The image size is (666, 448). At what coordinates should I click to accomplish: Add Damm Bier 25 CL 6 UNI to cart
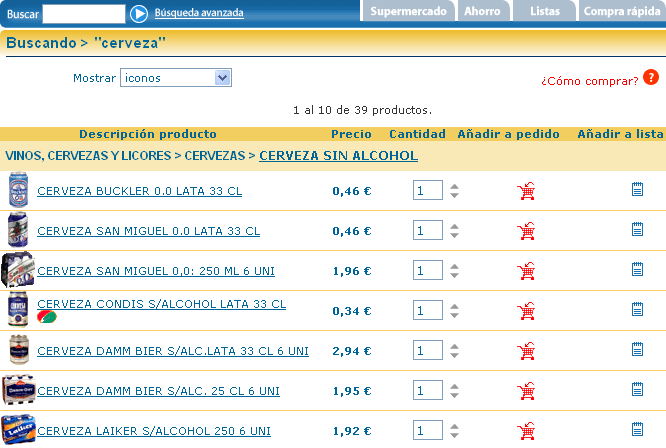click(525, 391)
